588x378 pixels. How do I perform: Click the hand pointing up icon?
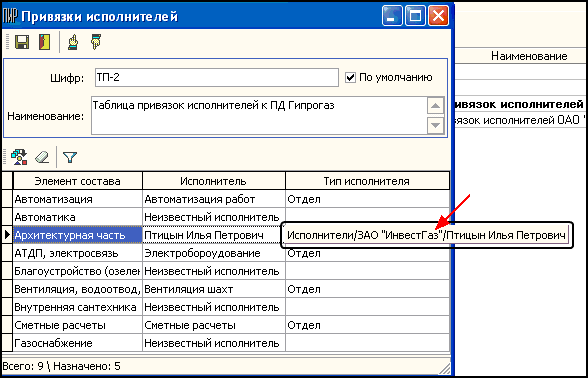(72, 42)
